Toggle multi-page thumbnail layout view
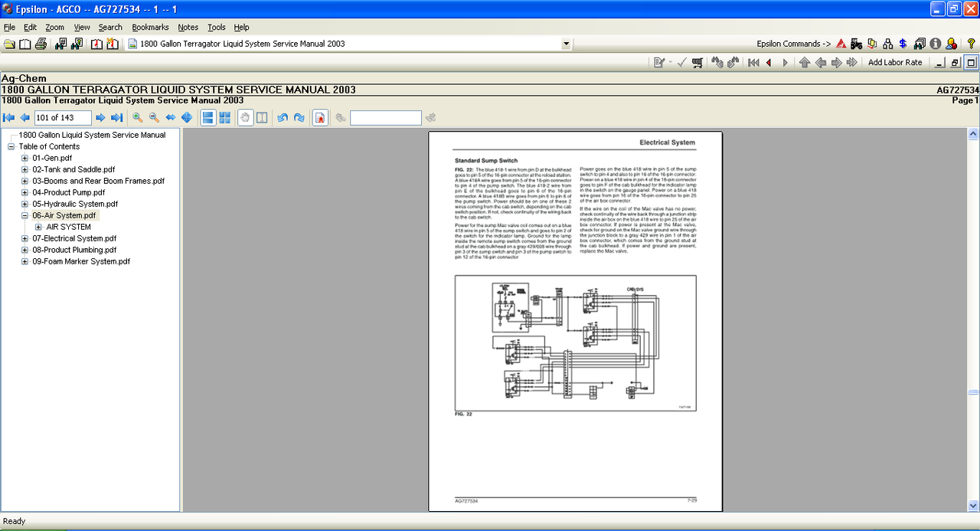980x531 pixels. click(224, 117)
